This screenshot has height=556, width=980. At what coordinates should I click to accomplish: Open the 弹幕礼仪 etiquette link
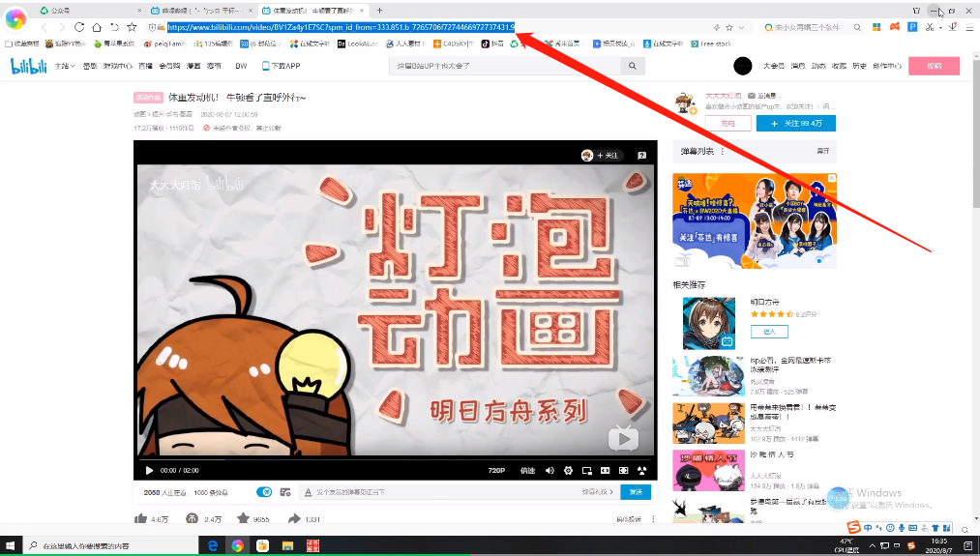point(598,492)
